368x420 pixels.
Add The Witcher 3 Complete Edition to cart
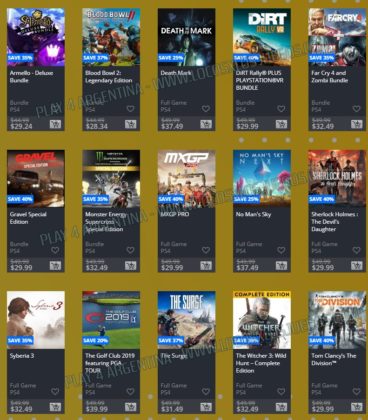coord(281,407)
